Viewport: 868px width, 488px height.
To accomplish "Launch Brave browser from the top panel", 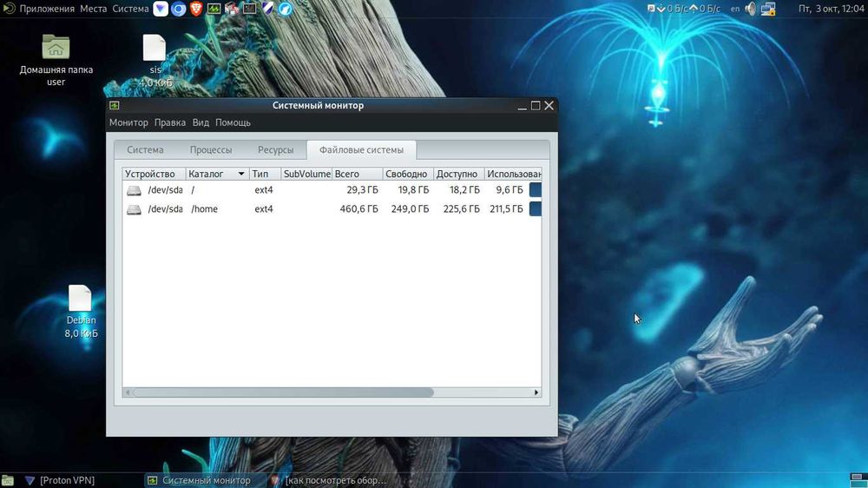I will point(196,9).
